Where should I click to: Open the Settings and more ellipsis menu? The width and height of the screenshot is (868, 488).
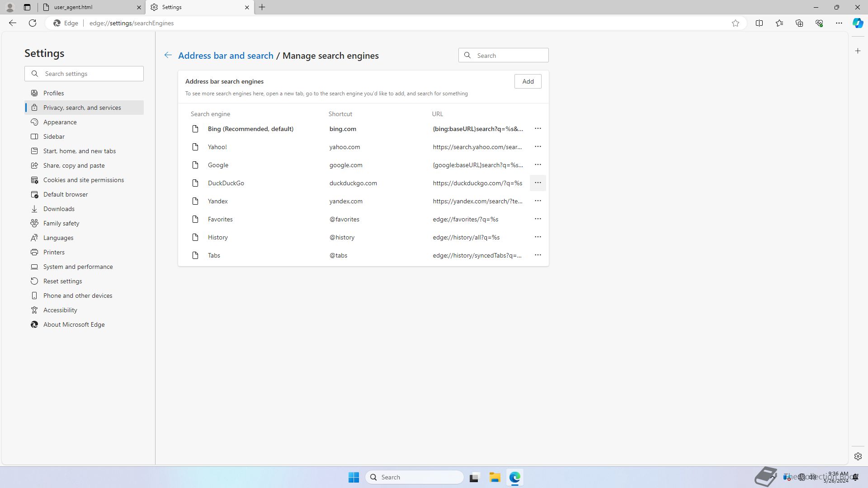[x=839, y=23]
